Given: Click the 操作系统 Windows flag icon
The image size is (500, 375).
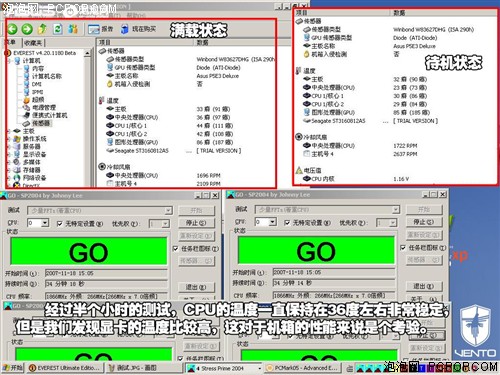Looking at the screenshot, I should [17, 139].
